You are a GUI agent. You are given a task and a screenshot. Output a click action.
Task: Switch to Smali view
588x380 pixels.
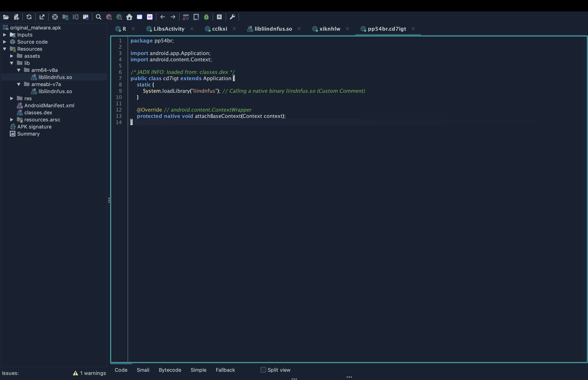click(143, 370)
